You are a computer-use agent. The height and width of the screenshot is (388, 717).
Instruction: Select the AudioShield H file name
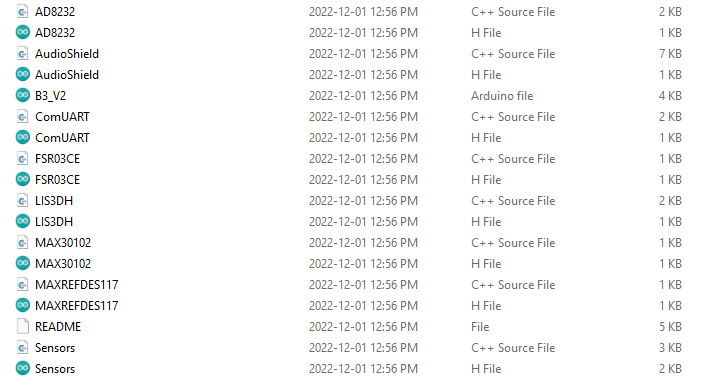click(67, 74)
